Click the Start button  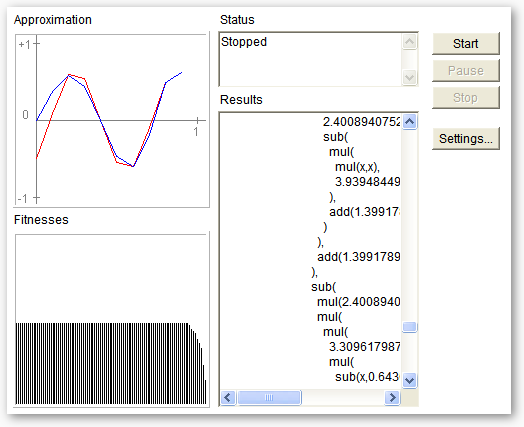point(466,43)
